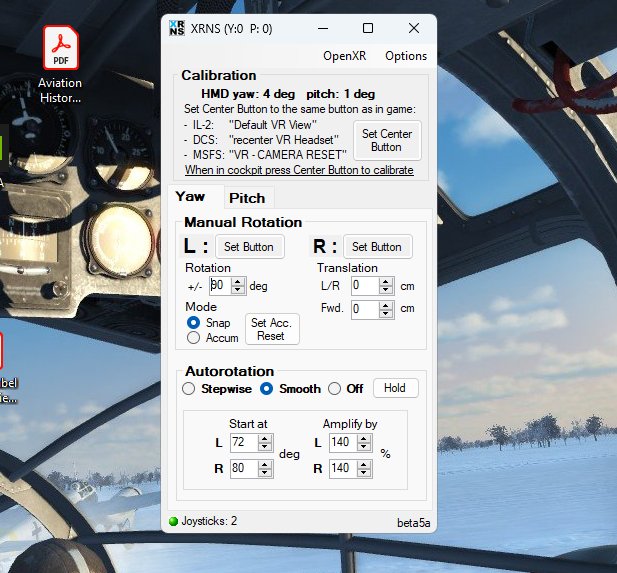This screenshot has width=617, height=573.
Task: Click the Start at R degrees field
Action: pyautogui.click(x=244, y=469)
